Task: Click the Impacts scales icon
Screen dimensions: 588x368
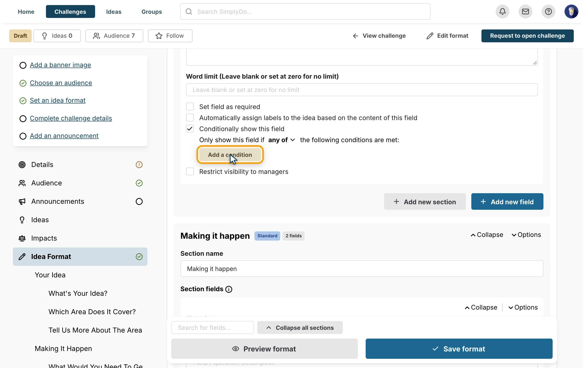Action: (x=22, y=238)
